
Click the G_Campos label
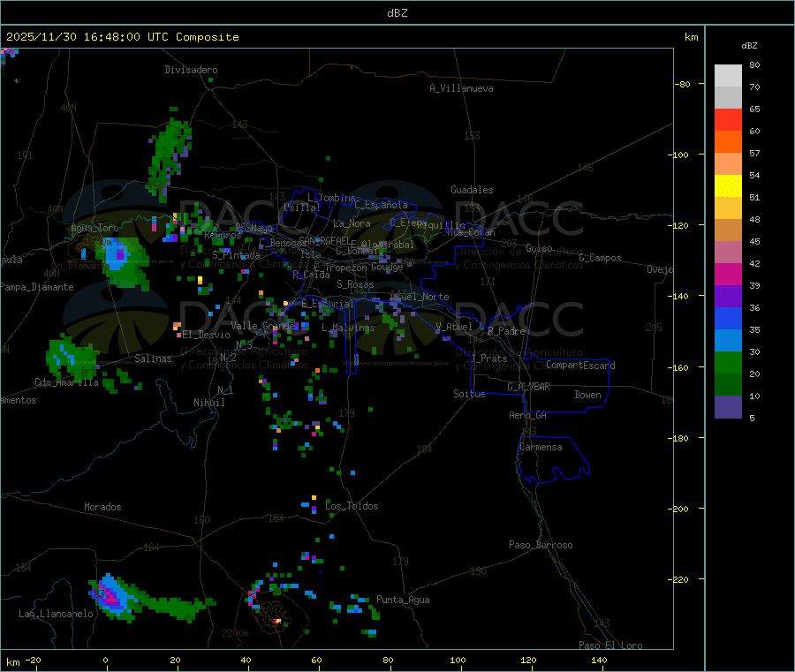pyautogui.click(x=601, y=258)
